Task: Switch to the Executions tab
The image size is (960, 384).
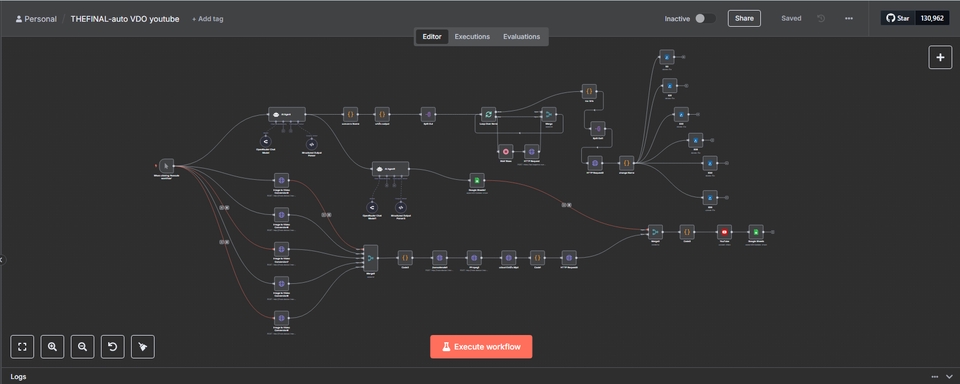Action: tap(472, 37)
